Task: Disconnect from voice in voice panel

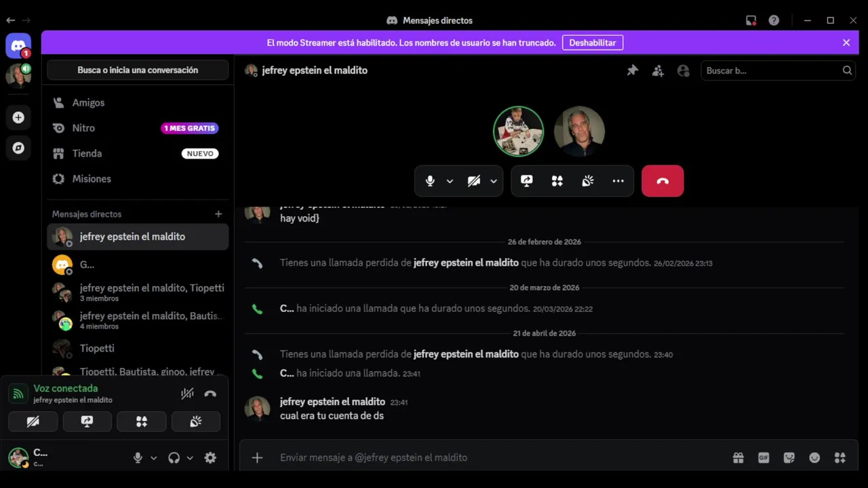Action: (x=210, y=393)
